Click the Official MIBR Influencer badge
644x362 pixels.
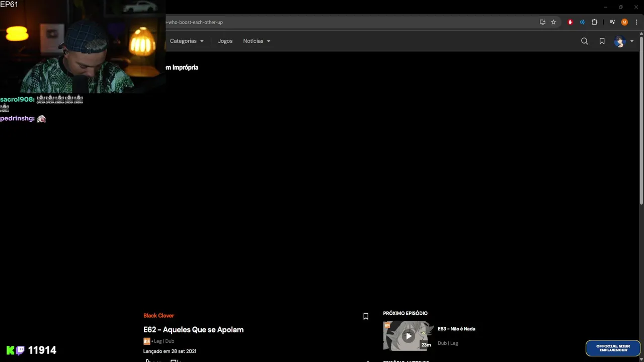coord(613,348)
